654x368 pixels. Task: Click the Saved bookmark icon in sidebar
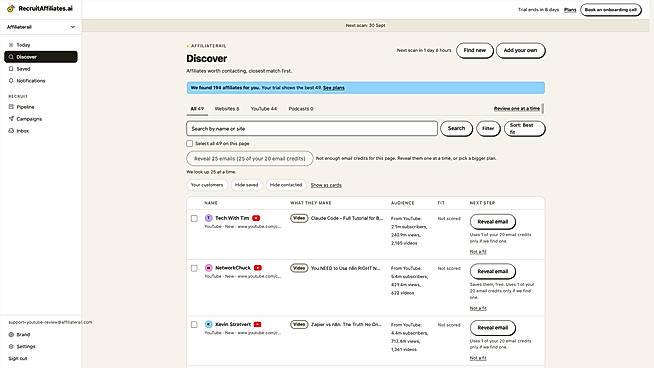click(x=11, y=69)
